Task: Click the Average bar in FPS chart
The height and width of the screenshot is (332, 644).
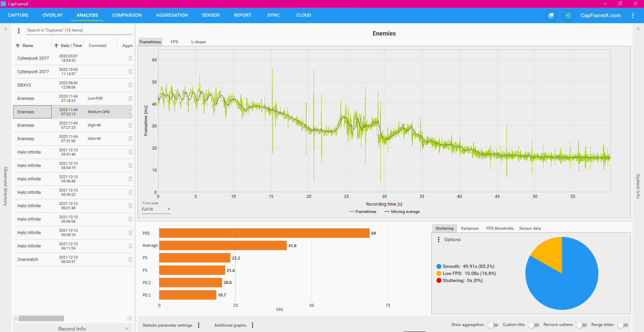Action: tap(223, 245)
